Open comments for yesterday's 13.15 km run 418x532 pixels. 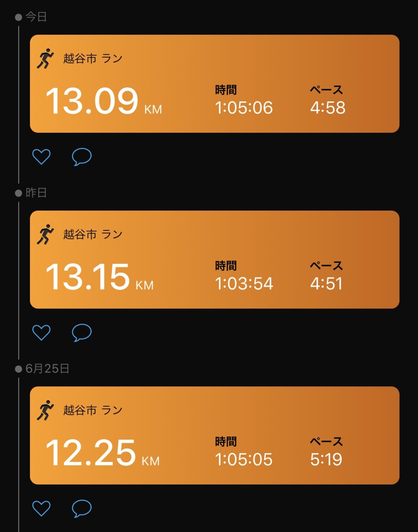click(82, 332)
